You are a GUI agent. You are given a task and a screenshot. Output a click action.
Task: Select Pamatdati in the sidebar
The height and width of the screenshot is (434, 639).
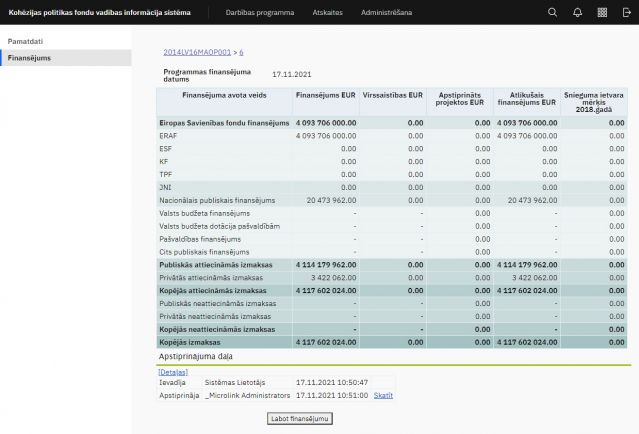pyautogui.click(x=25, y=41)
